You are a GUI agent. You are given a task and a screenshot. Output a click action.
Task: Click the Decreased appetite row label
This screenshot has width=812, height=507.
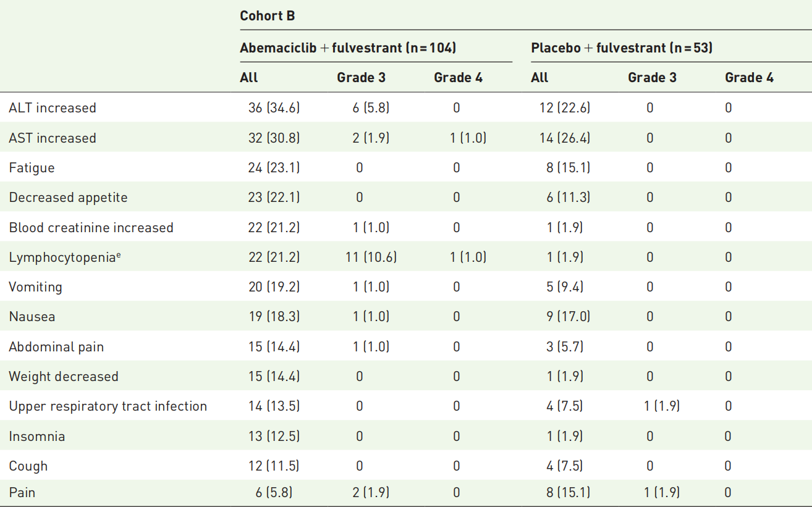[68, 198]
